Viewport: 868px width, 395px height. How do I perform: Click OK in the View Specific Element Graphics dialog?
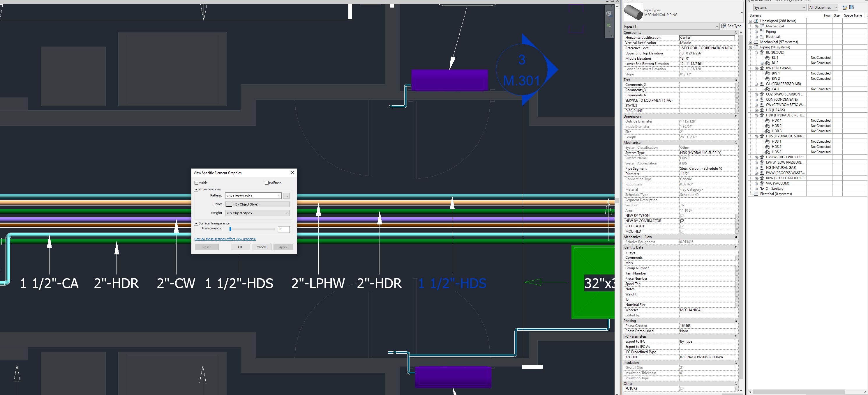pyautogui.click(x=240, y=247)
